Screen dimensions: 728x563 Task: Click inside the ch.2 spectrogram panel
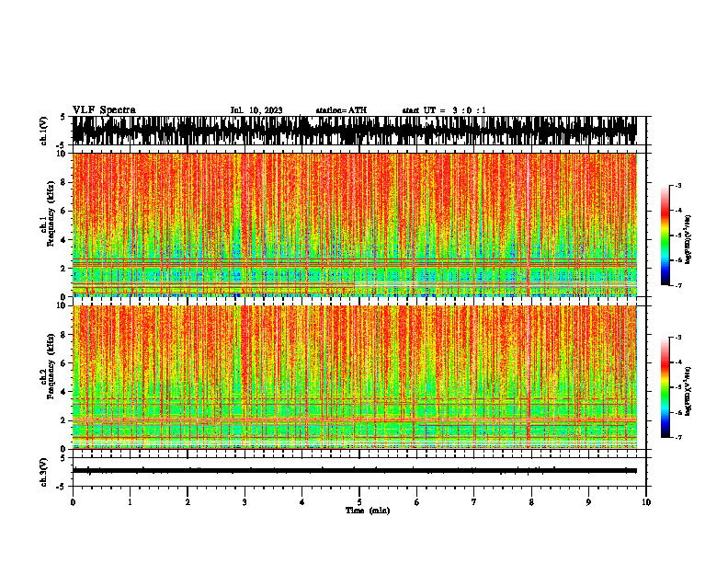[355, 377]
